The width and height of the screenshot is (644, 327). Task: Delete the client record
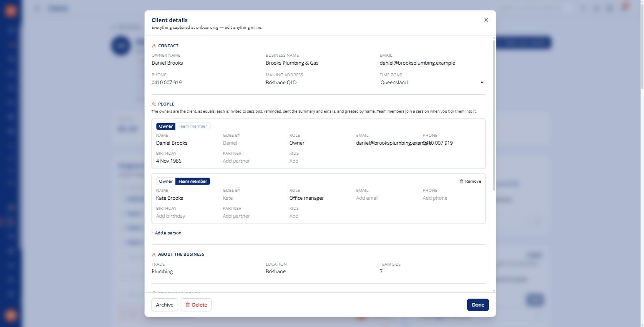pyautogui.click(x=196, y=305)
